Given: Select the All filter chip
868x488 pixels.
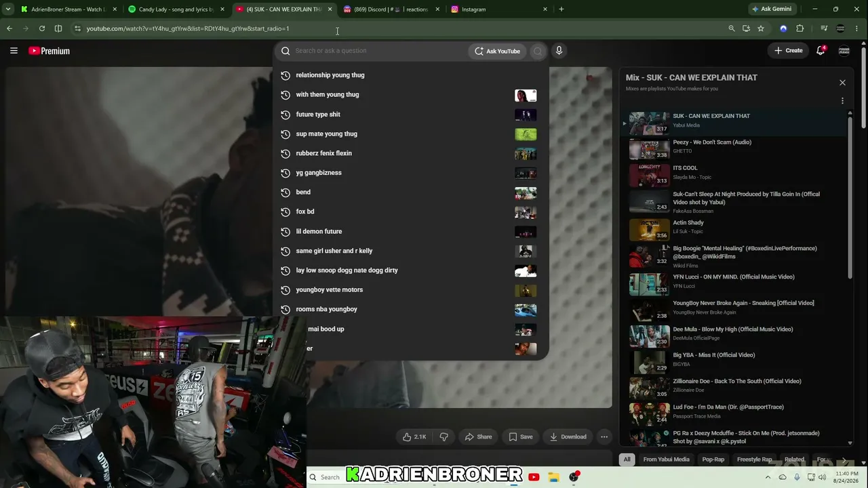Looking at the screenshot, I should 627,460.
